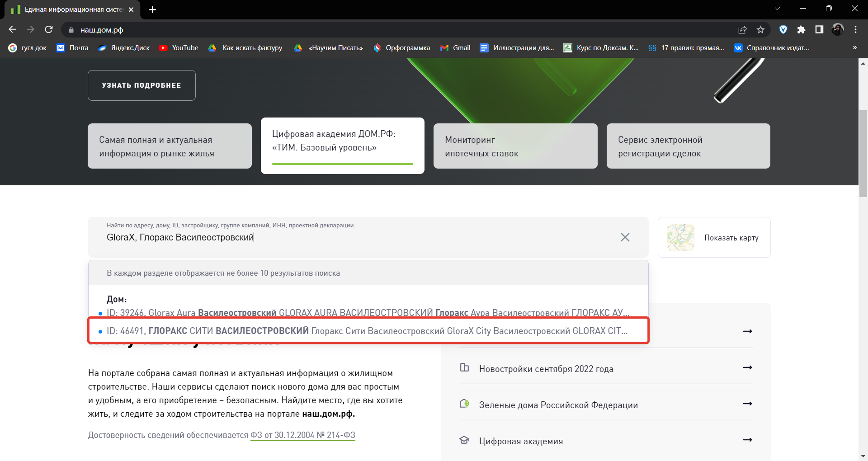Click the bookmark star icon
The width and height of the screenshot is (868, 461).
760,30
